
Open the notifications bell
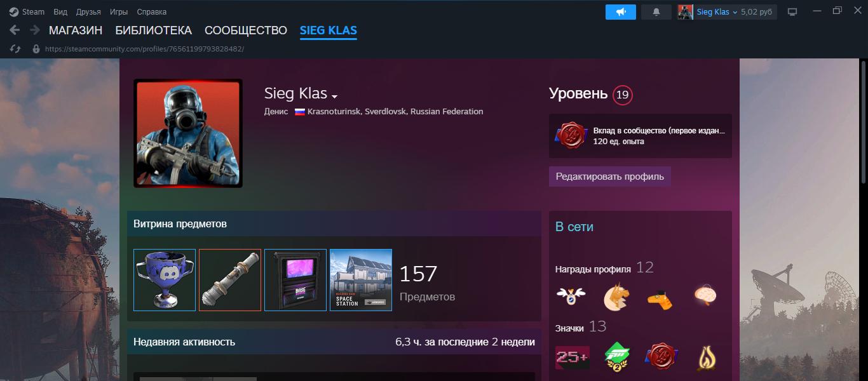[656, 12]
